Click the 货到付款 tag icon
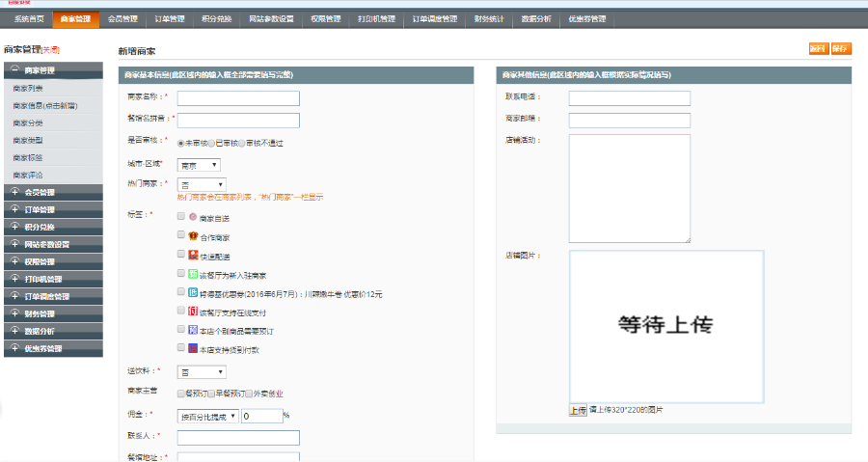The width and height of the screenshot is (868, 462). [x=193, y=348]
